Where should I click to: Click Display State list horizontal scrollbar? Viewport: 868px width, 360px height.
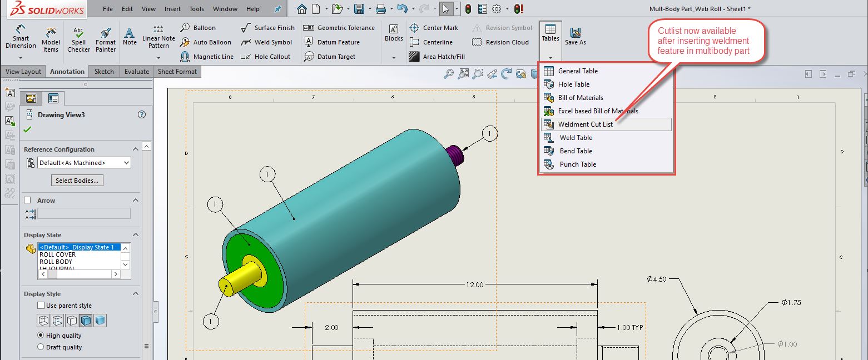pyautogui.click(x=80, y=274)
